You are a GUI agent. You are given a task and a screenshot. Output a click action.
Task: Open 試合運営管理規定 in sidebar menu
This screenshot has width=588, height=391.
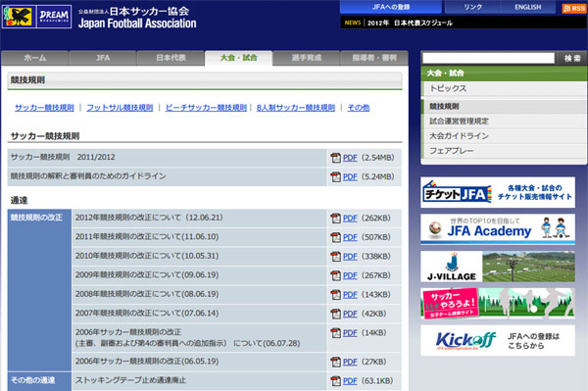point(504,122)
